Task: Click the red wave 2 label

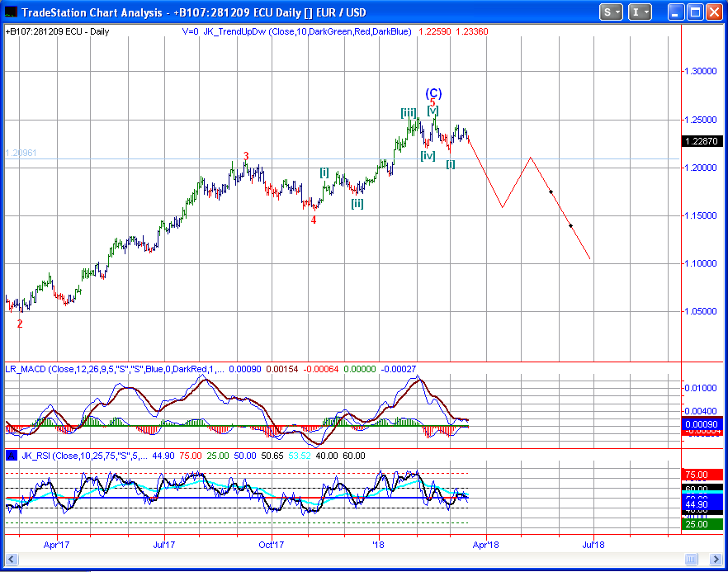Action: pyautogui.click(x=20, y=324)
